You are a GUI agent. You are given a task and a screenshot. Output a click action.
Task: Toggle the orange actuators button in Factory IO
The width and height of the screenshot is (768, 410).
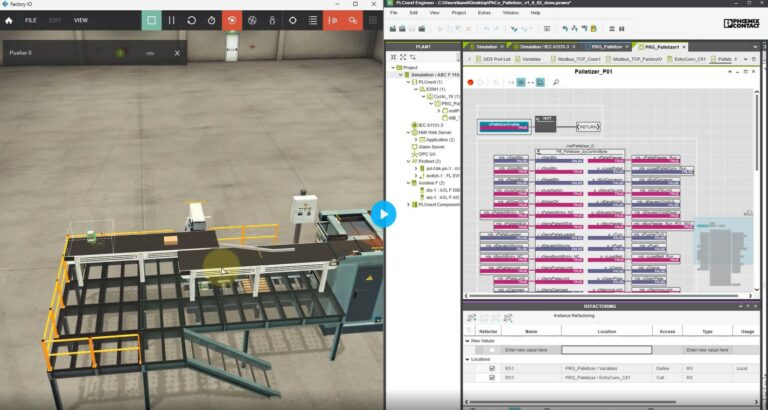pos(353,21)
